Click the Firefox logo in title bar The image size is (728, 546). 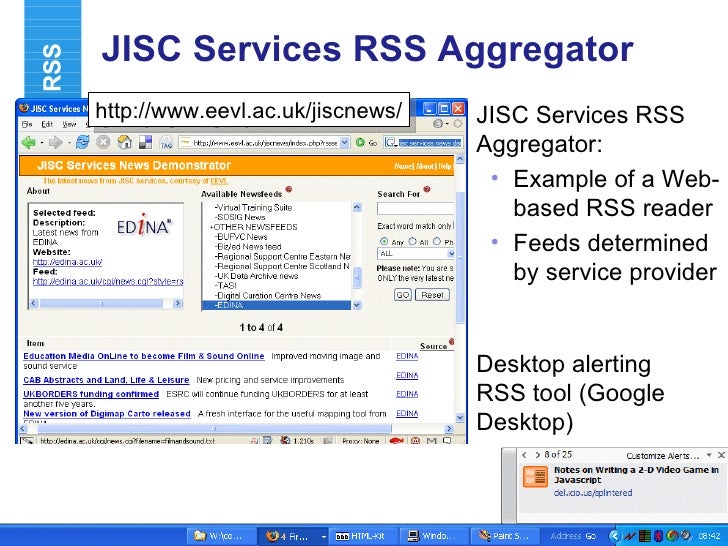click(24, 108)
